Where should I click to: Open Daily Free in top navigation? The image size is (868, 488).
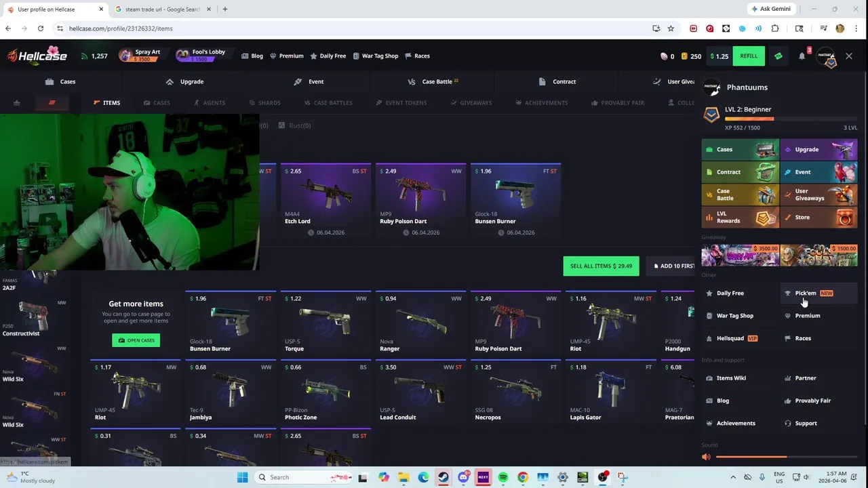tap(328, 56)
